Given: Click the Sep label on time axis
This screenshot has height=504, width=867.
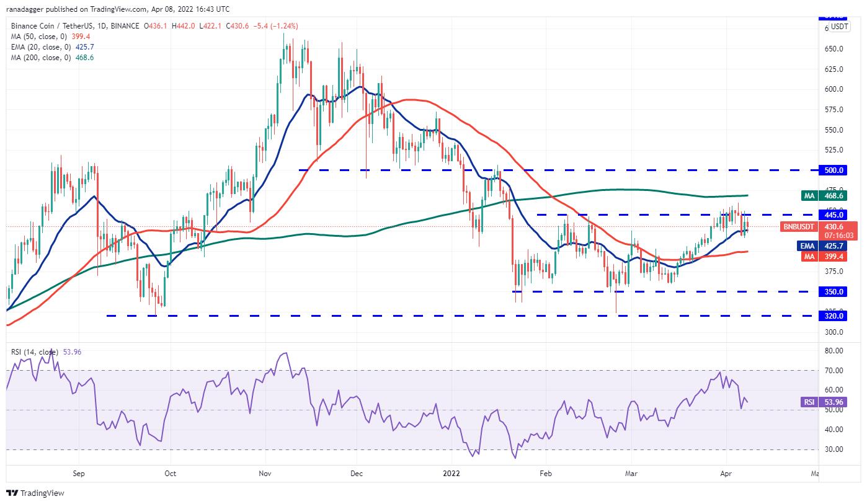Looking at the screenshot, I should click(79, 474).
